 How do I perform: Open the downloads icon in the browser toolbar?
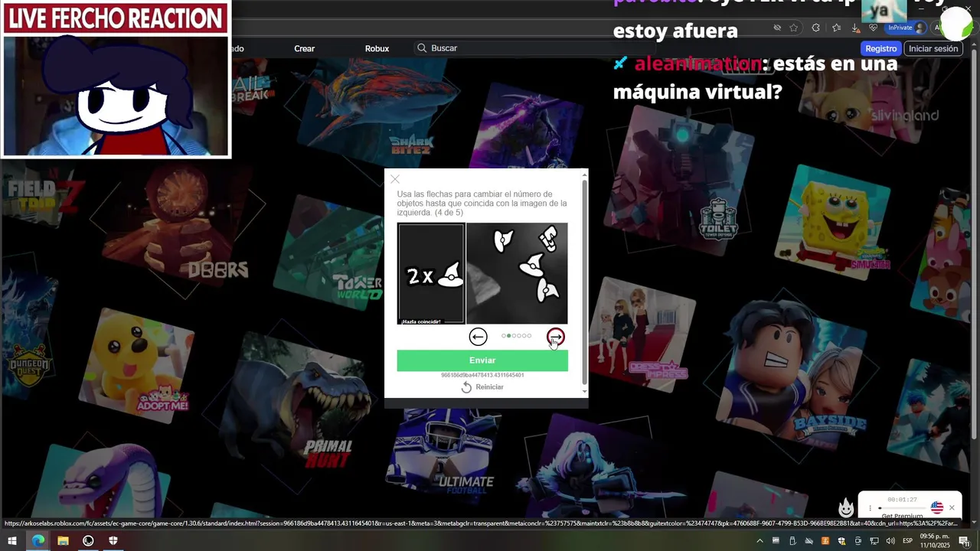(856, 28)
